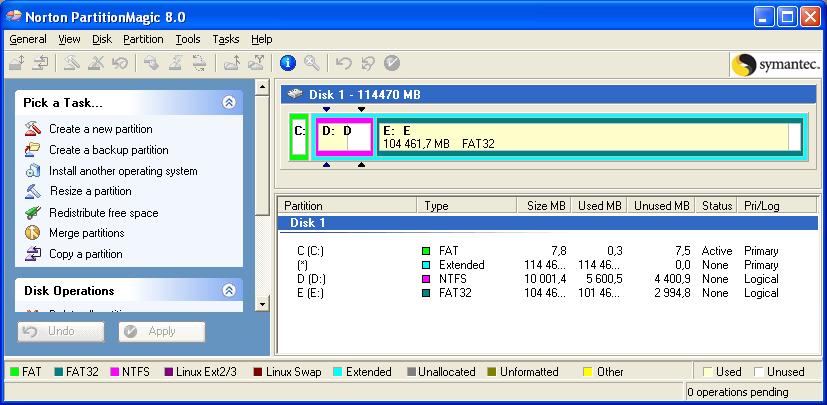Click the Undo button below the task pane
The height and width of the screenshot is (405, 827).
point(61,331)
